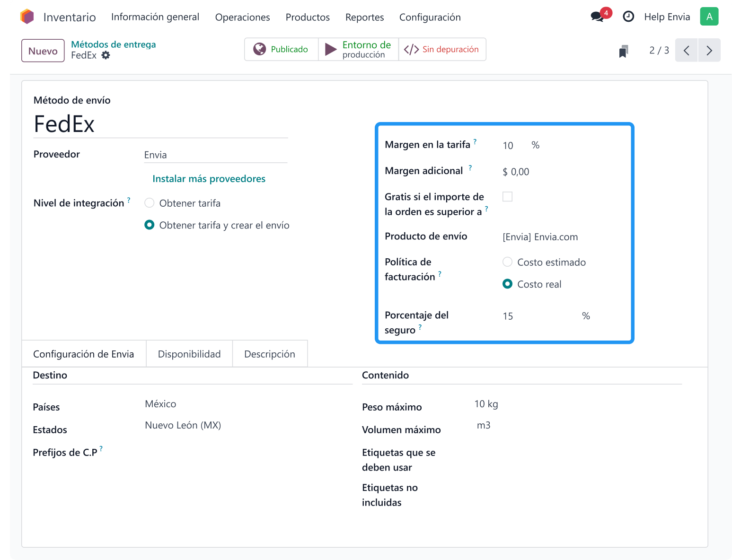Image resolution: width=732 pixels, height=560 pixels.
Task: Open the user avatar A menu
Action: pyautogui.click(x=709, y=17)
